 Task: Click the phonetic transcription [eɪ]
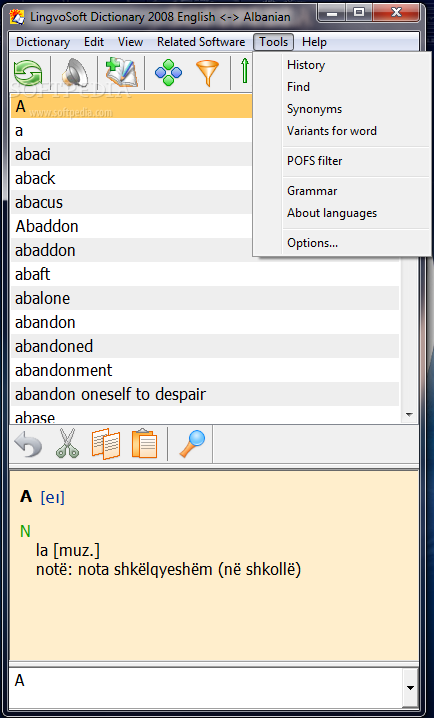pos(53,497)
